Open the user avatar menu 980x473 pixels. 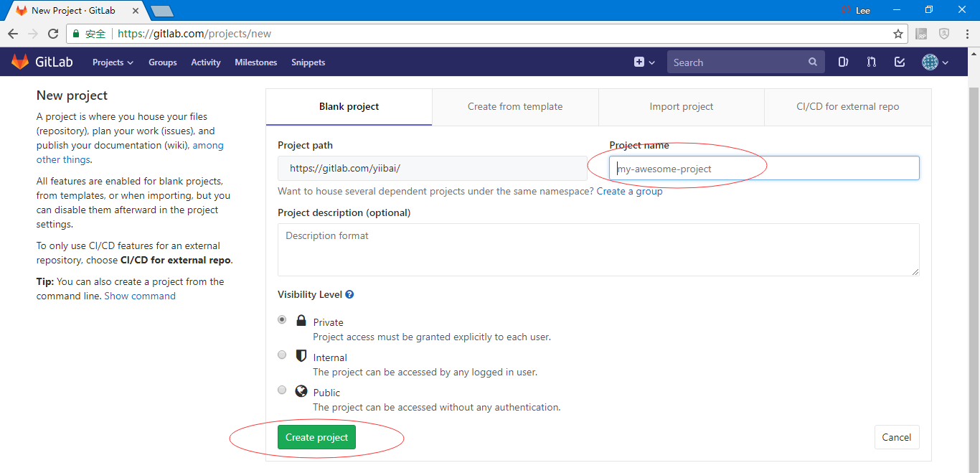pyautogui.click(x=935, y=62)
